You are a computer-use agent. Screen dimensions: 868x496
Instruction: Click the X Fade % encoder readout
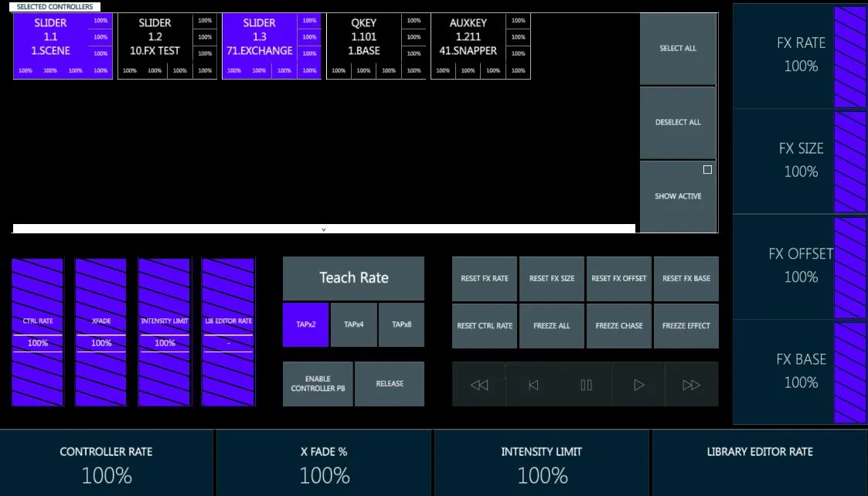click(325, 464)
